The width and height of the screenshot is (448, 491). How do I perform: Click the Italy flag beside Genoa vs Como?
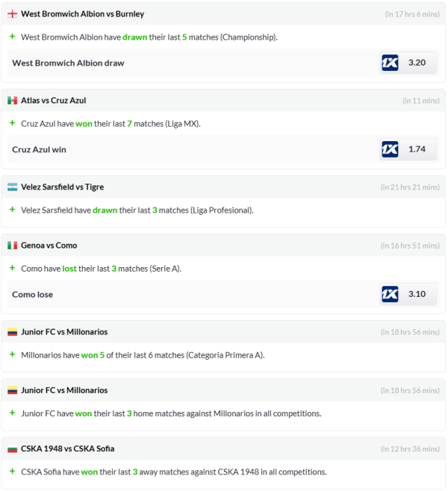pyautogui.click(x=12, y=245)
